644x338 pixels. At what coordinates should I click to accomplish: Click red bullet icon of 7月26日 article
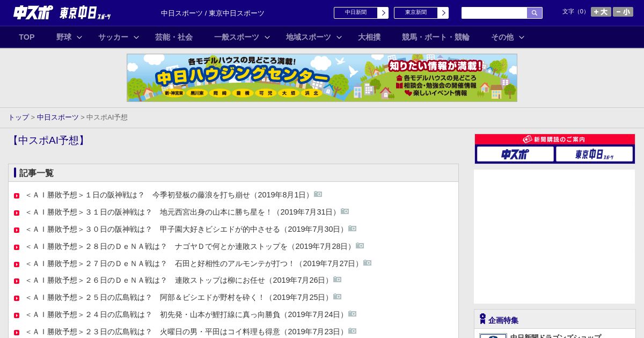tap(17, 281)
